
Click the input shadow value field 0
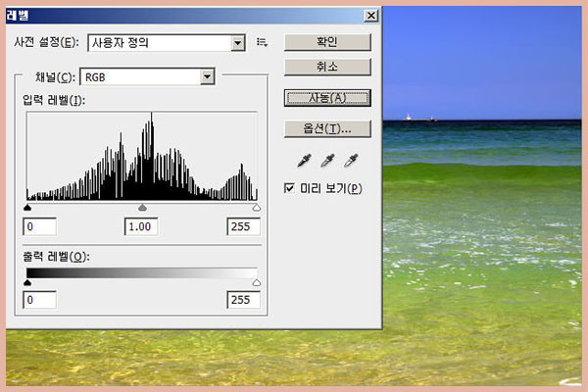click(40, 226)
